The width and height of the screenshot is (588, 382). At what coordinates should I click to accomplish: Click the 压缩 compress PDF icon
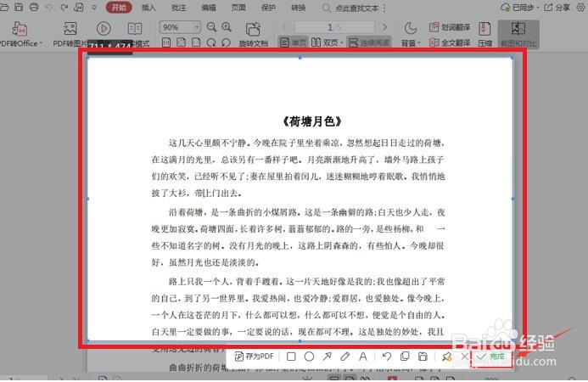click(x=484, y=29)
